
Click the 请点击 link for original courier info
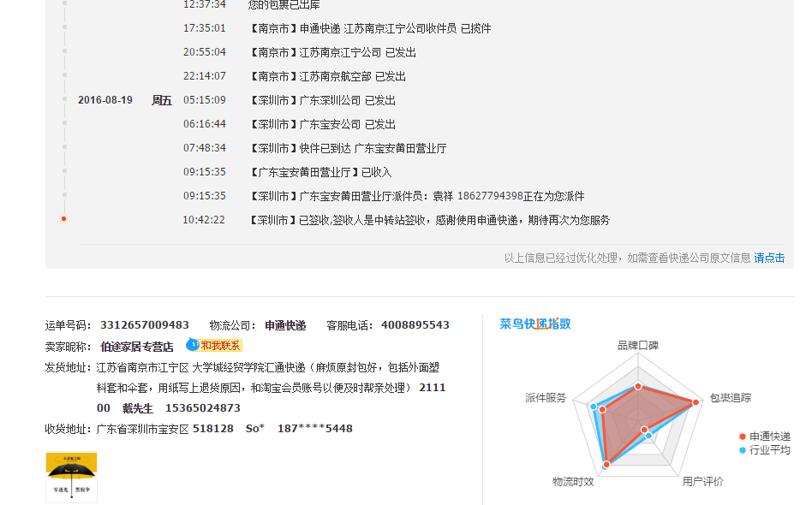[x=769, y=258]
